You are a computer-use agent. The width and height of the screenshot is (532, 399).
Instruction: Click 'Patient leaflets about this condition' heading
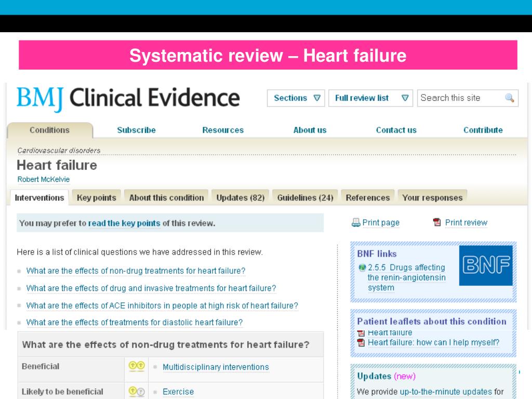click(x=432, y=321)
